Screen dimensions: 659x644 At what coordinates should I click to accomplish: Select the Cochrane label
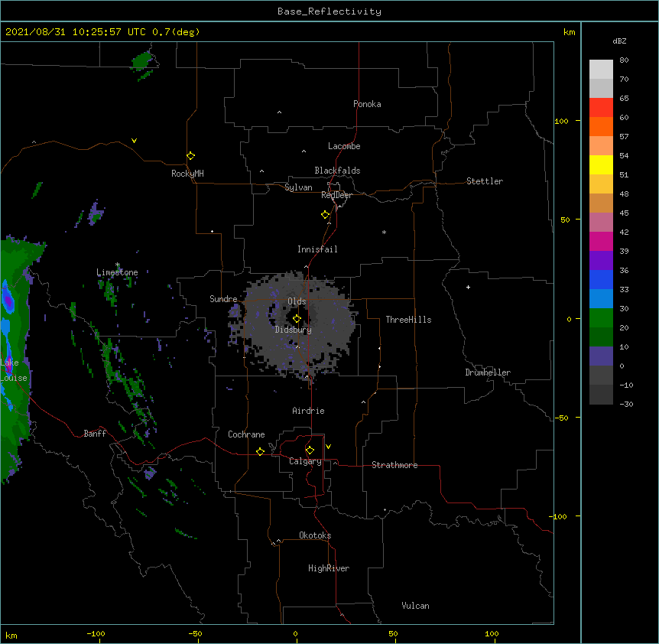(246, 434)
